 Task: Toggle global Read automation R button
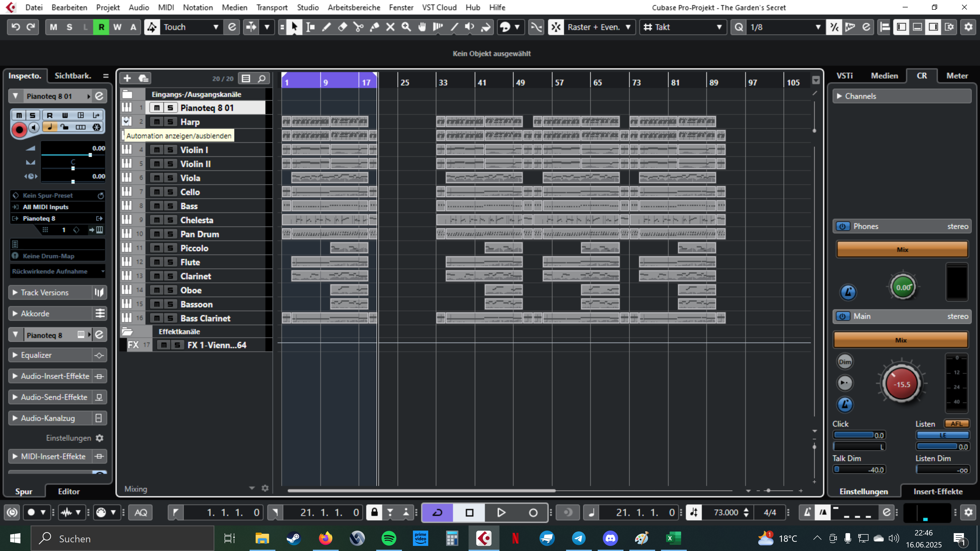click(101, 27)
